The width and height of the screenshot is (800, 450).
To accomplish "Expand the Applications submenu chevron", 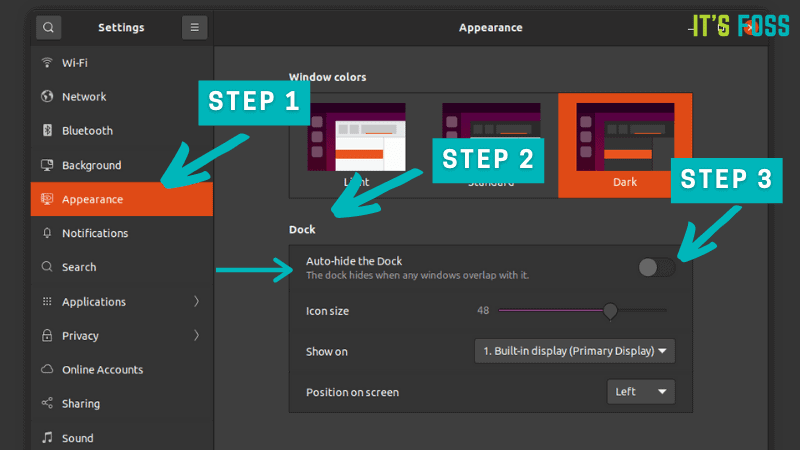I will coord(196,302).
